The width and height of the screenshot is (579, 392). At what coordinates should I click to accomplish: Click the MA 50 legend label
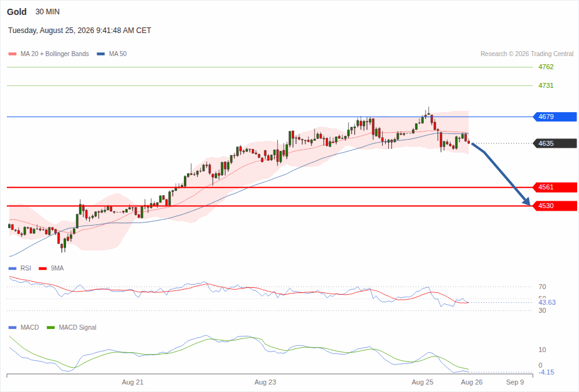[117, 54]
